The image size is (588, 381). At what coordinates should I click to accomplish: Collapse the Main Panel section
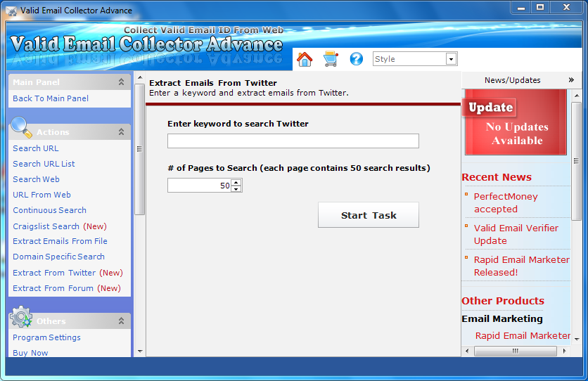click(121, 82)
